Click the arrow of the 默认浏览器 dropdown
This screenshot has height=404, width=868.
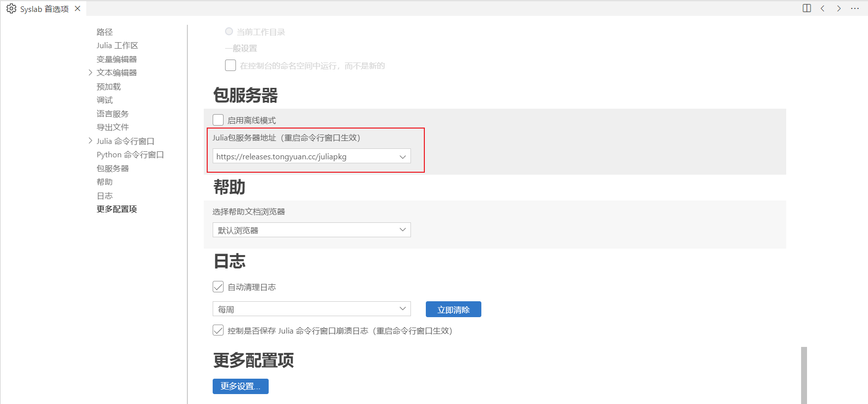[x=403, y=230]
